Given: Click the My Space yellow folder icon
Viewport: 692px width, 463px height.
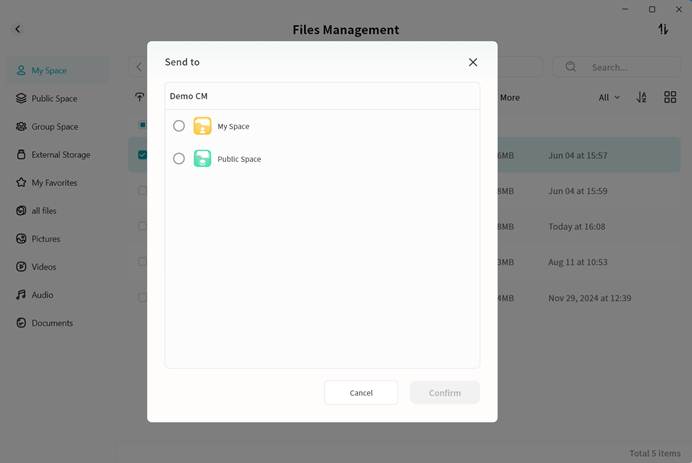Looking at the screenshot, I should click(x=202, y=126).
